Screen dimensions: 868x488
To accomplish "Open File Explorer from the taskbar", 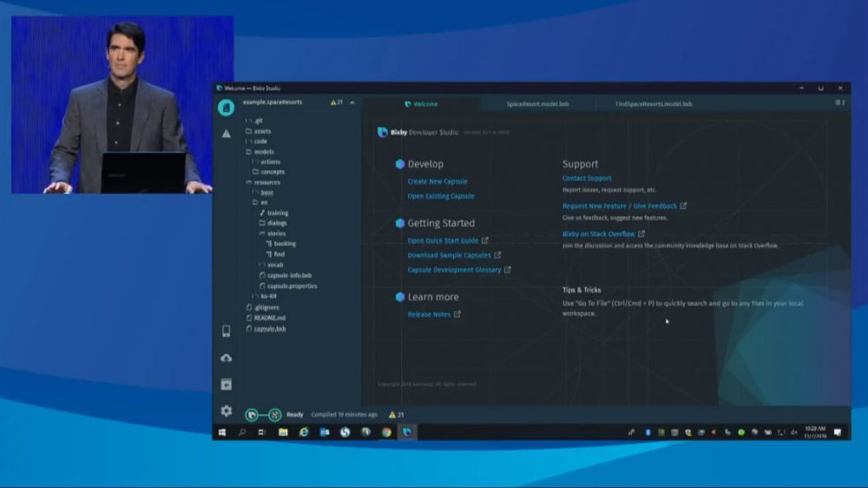I will (283, 432).
